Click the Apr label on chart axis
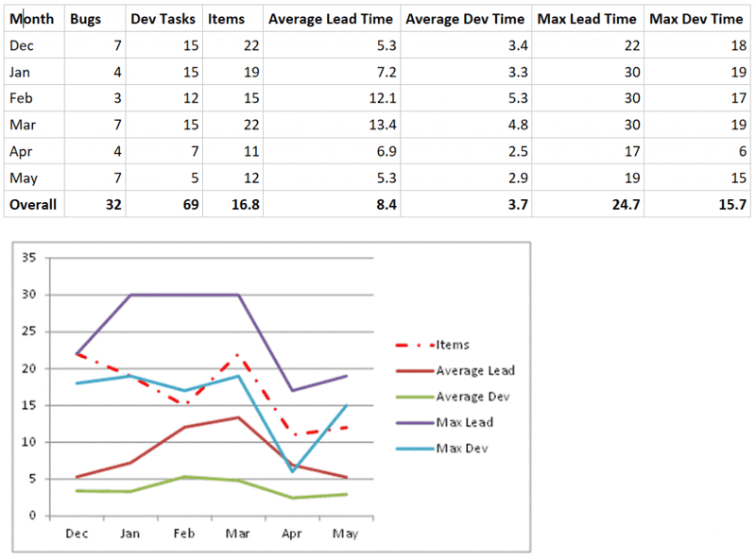Screen dimensions: 756x560 tap(292, 534)
